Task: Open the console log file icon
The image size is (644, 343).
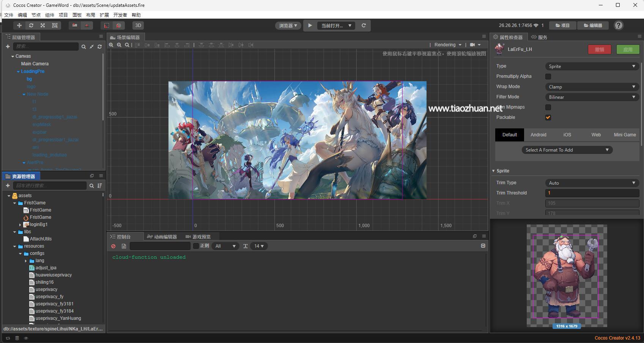Action: (x=124, y=246)
